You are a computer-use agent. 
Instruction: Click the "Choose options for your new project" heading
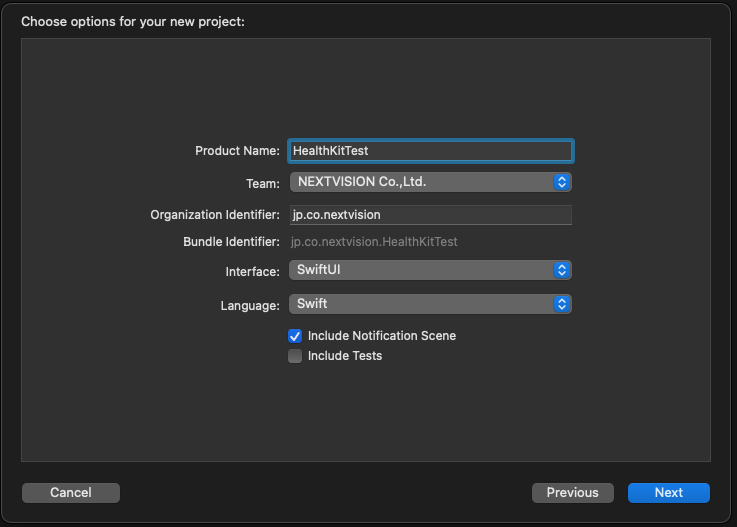[133, 20]
